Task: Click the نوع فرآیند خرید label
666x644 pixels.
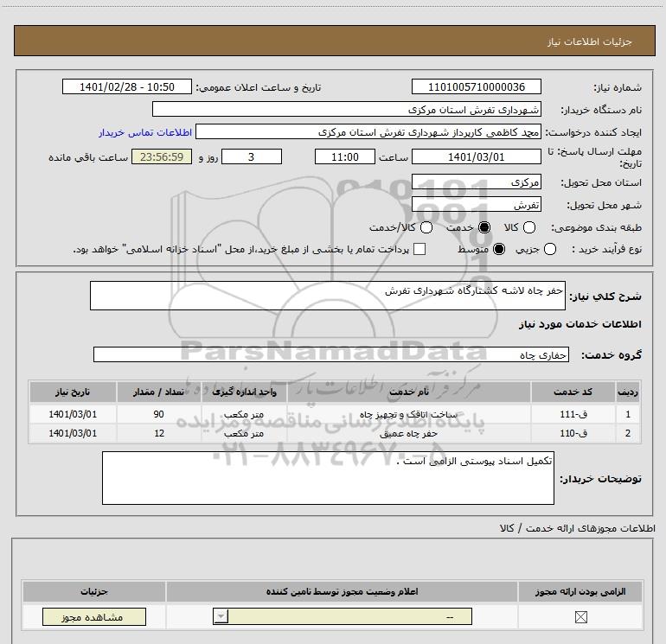Action: pos(606,249)
